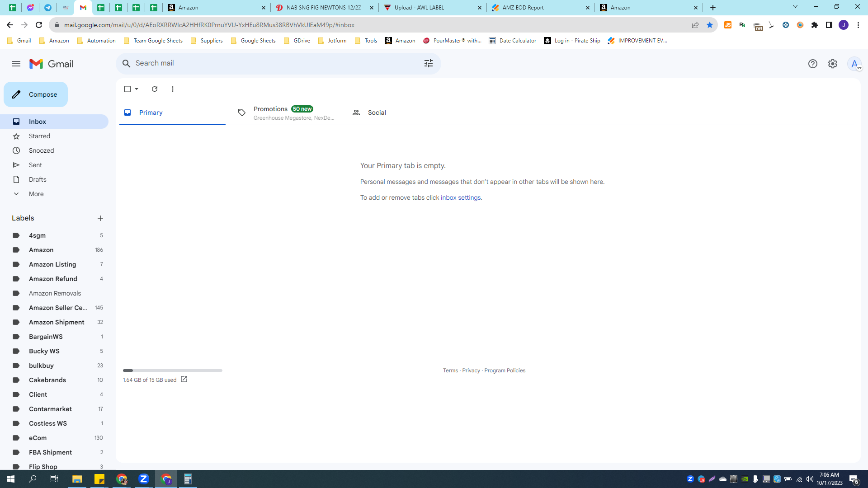
Task: Open a new browser tab
Action: point(713,8)
